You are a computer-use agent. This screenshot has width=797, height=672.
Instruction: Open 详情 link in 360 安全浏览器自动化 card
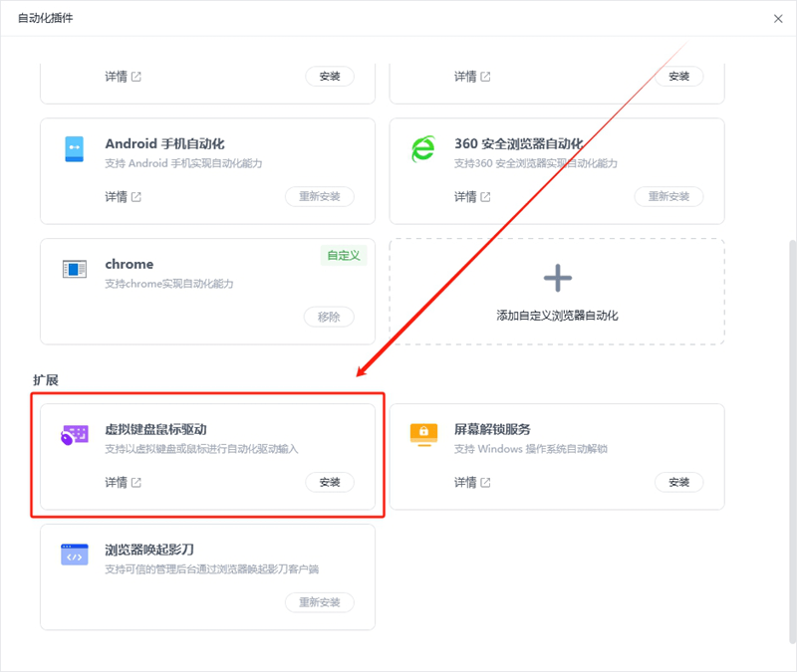pyautogui.click(x=472, y=196)
